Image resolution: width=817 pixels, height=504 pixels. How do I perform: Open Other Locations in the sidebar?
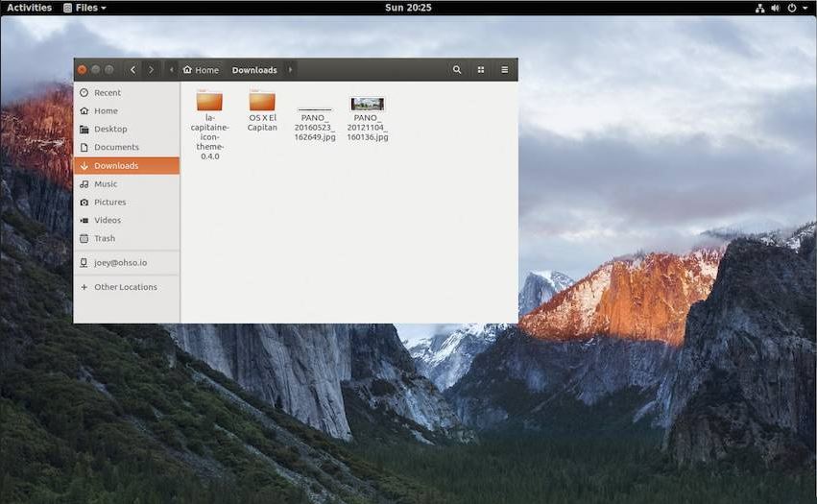pos(125,287)
